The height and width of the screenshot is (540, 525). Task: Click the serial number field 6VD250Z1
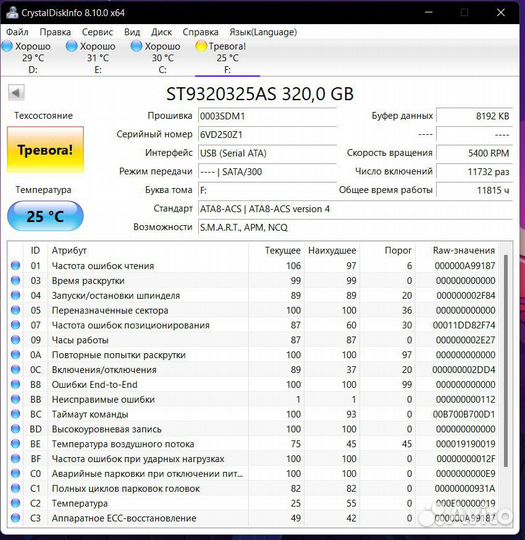click(267, 134)
